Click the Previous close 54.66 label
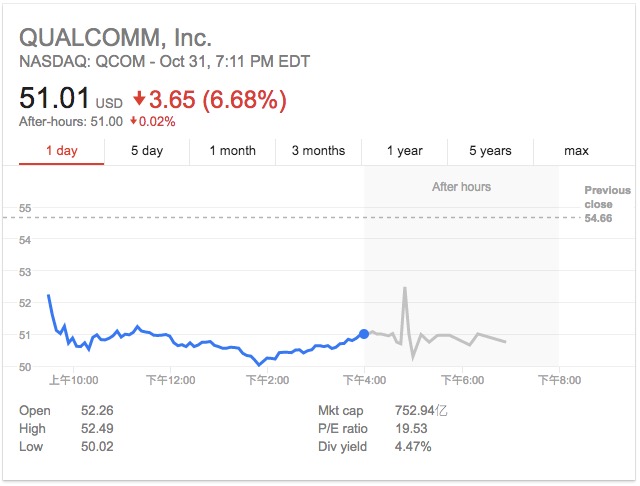 coord(607,203)
